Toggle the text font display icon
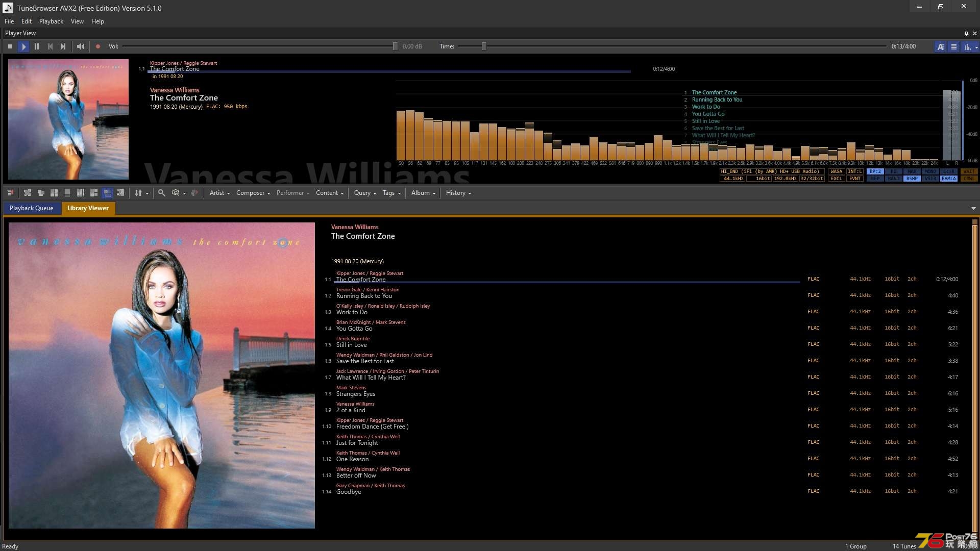Screen dimensions: 980x551 [941, 46]
